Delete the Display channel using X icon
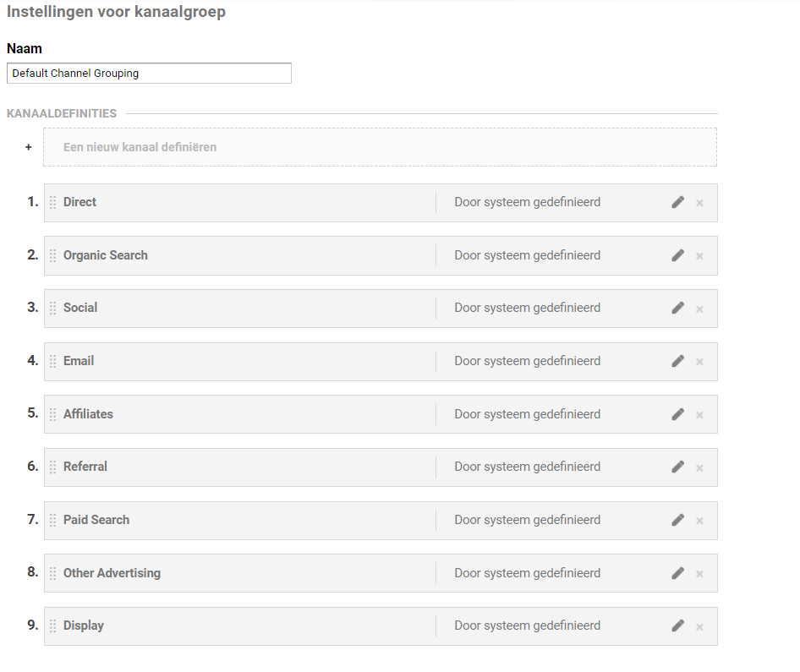The width and height of the screenshot is (800, 672). click(x=699, y=627)
